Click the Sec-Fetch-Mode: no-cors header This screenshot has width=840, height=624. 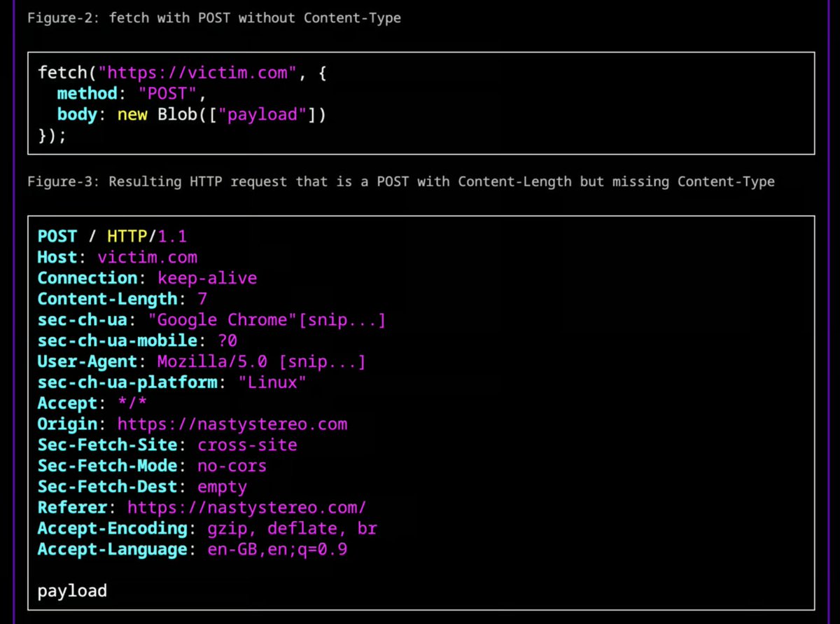[152, 466]
